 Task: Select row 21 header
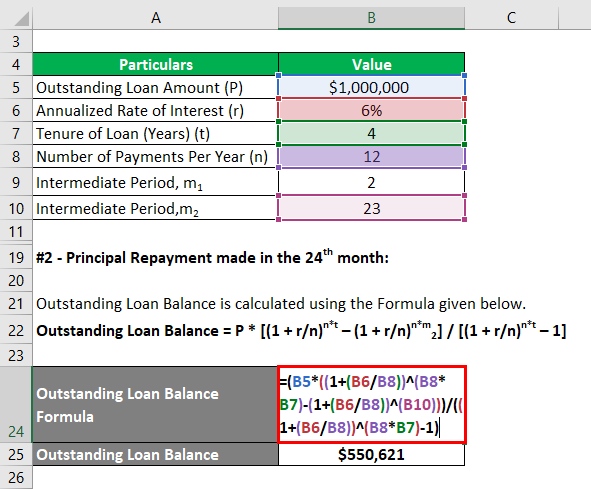pos(16,304)
